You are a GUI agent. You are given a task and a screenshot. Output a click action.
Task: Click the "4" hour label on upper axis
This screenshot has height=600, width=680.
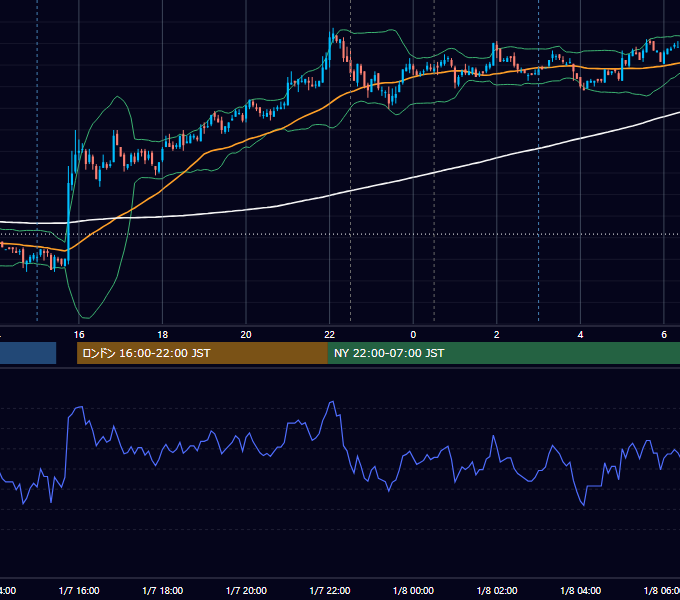click(580, 334)
